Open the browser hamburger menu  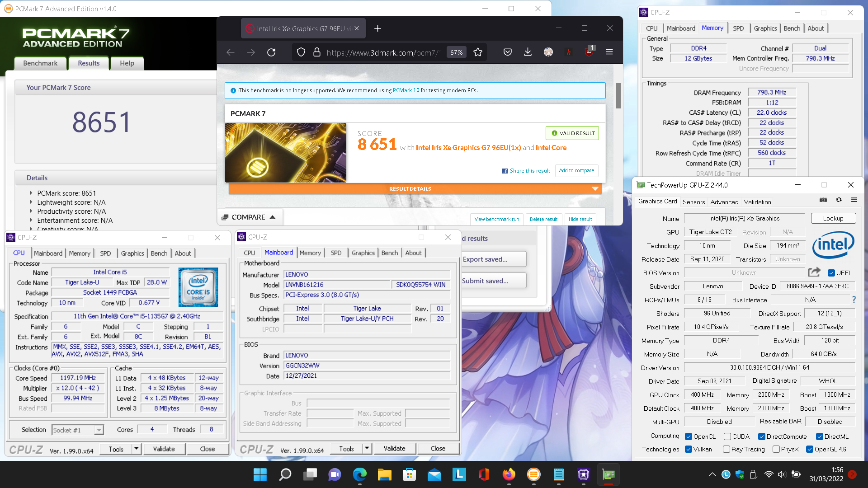609,52
